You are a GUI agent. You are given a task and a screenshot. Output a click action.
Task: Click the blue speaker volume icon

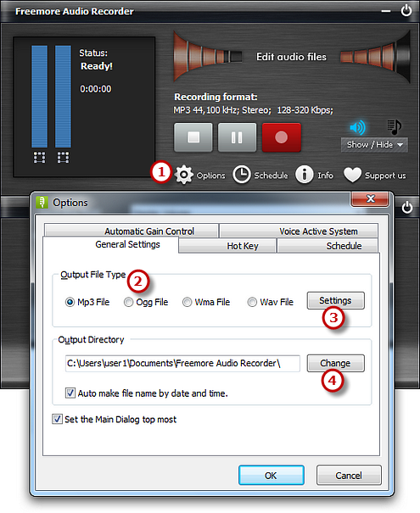coord(357,127)
